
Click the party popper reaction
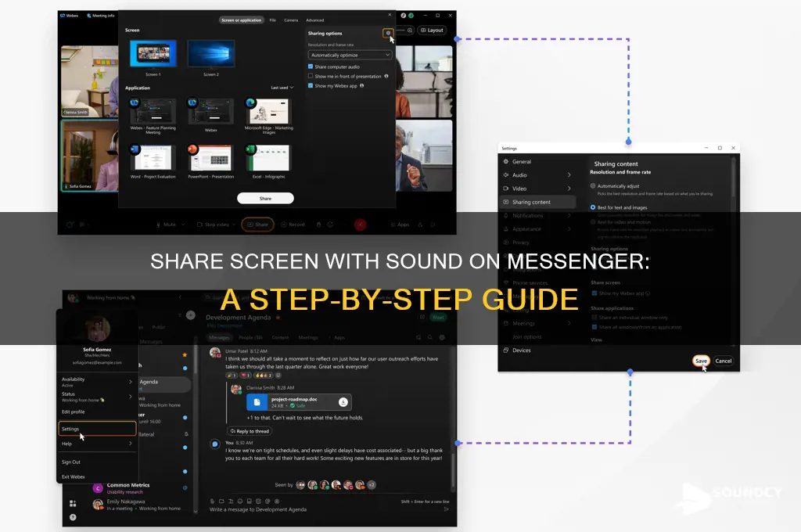pos(232,375)
